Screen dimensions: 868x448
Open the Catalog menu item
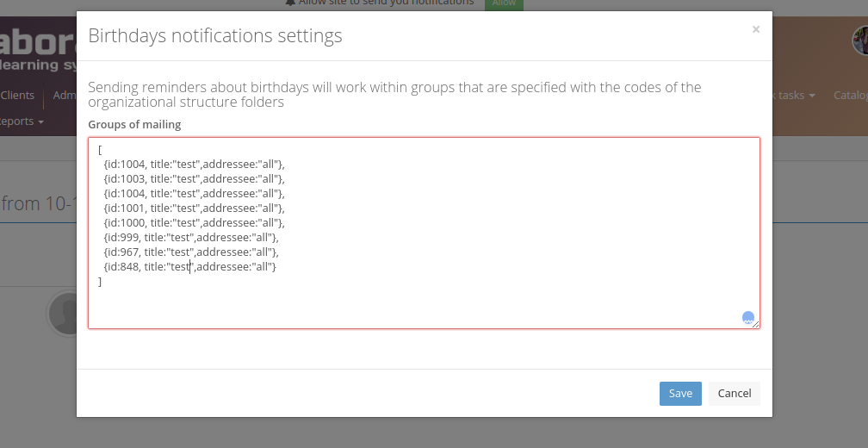coord(850,96)
